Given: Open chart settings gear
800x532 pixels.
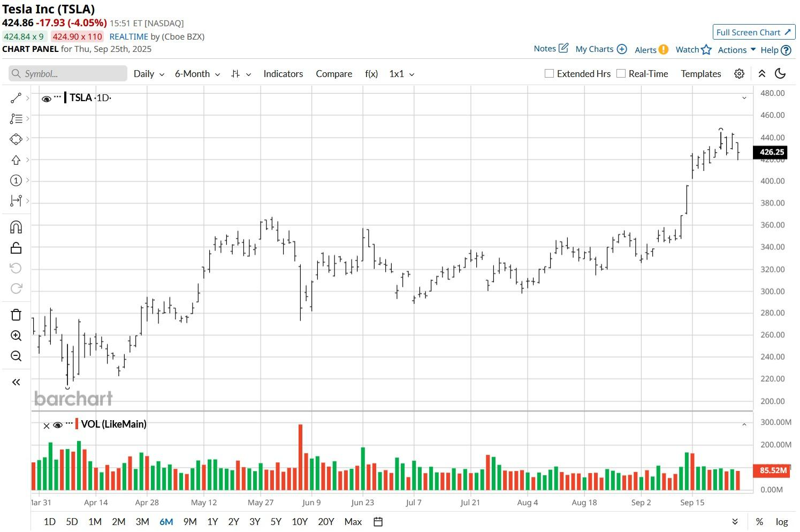Looking at the screenshot, I should 739,74.
